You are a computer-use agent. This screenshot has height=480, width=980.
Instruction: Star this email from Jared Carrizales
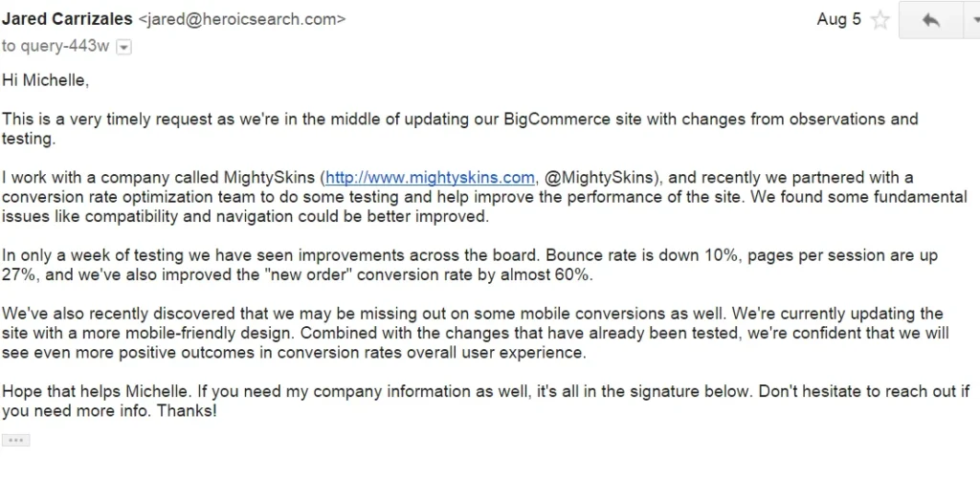click(x=880, y=20)
